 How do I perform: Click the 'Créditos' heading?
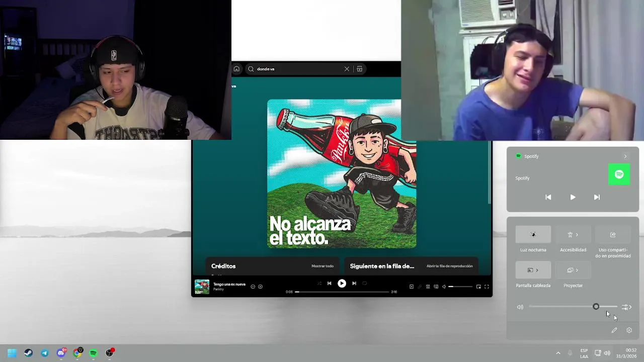223,266
